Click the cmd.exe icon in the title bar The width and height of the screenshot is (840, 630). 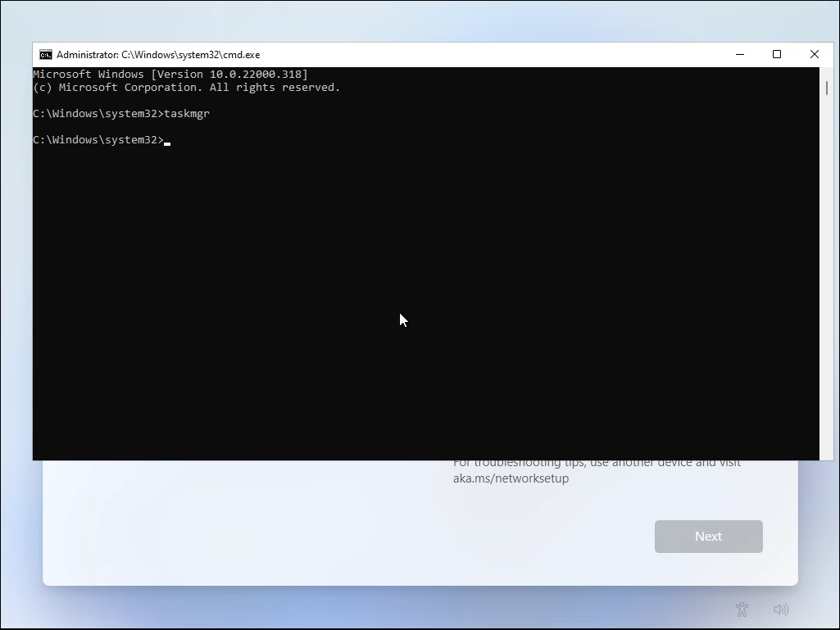(x=45, y=54)
